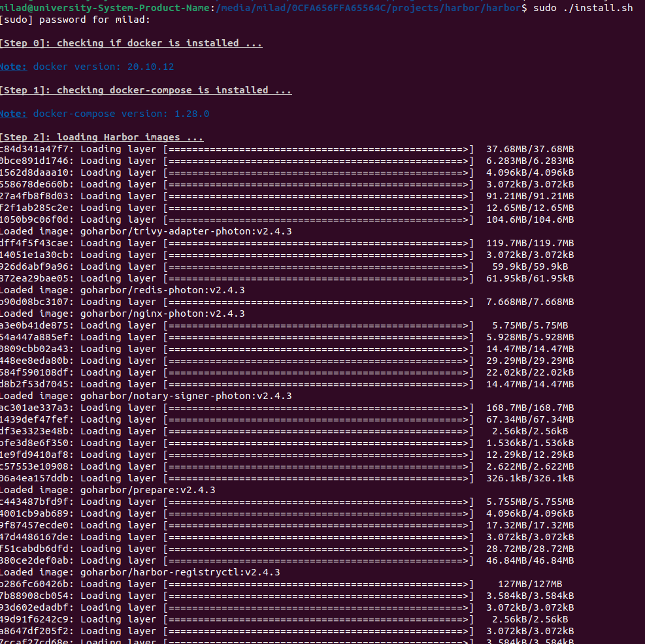The height and width of the screenshot is (644, 645).
Task: Click '[Step 2]: loading Harbor images' heading
Action: pos(101,137)
